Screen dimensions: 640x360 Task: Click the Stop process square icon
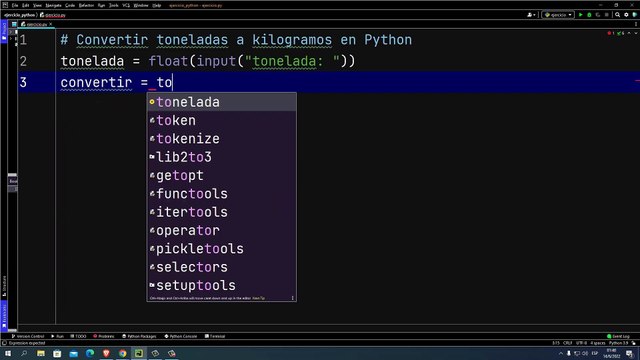pos(607,15)
